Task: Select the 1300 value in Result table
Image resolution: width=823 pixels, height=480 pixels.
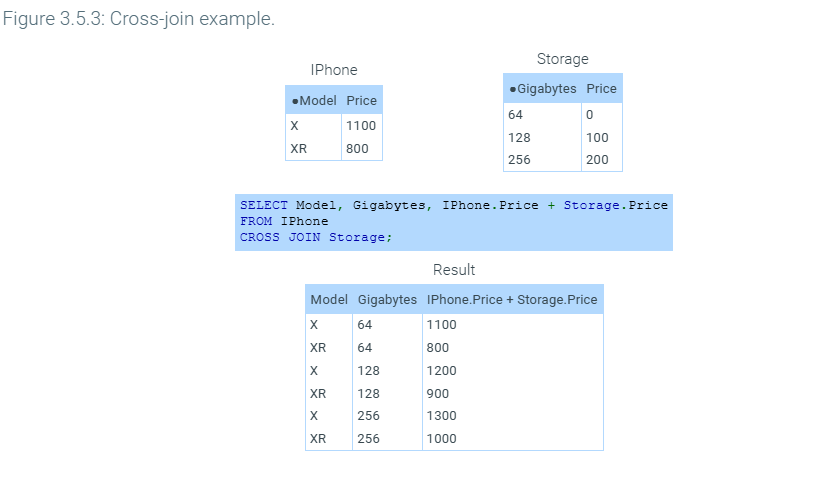Action: (x=441, y=416)
